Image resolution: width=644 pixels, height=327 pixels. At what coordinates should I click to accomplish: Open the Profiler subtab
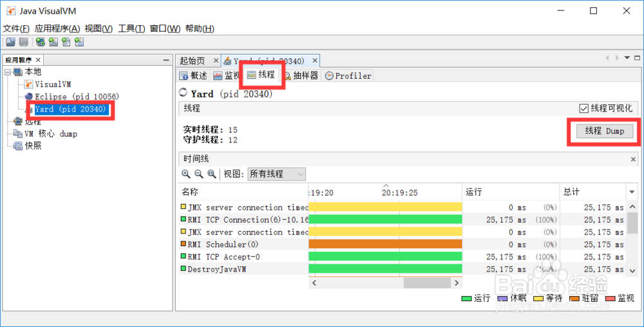[348, 75]
